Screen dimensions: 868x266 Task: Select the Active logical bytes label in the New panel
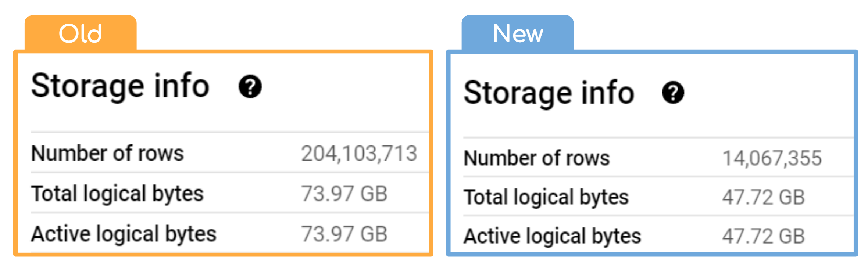(552, 236)
